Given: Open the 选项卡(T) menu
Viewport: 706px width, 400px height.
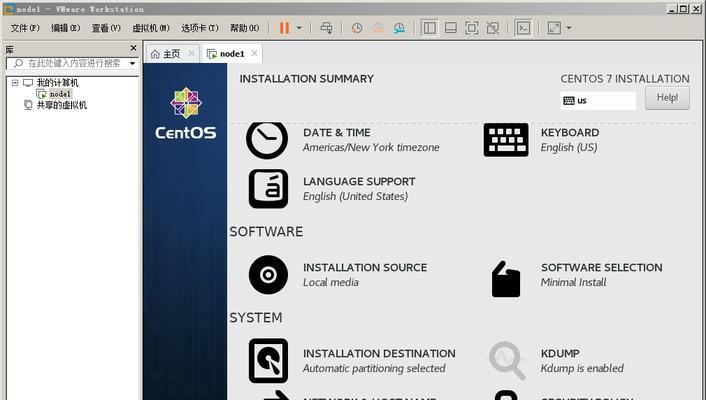Looking at the screenshot, I should 200,28.
